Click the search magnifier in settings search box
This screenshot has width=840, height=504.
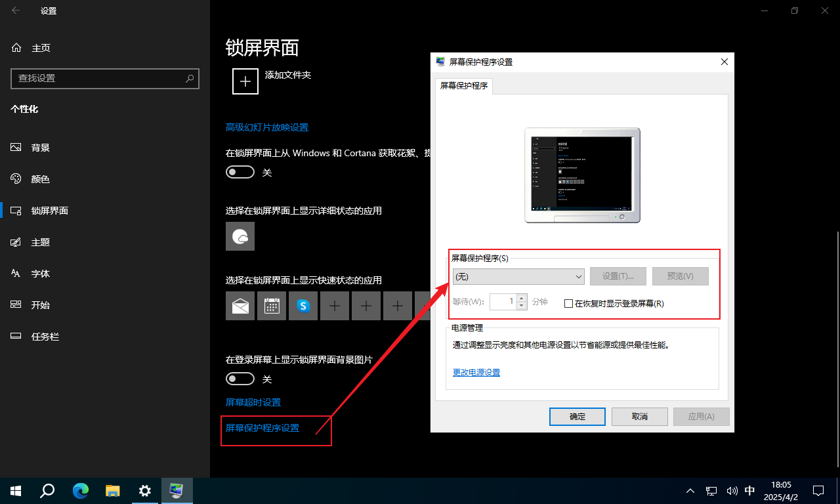pos(190,78)
